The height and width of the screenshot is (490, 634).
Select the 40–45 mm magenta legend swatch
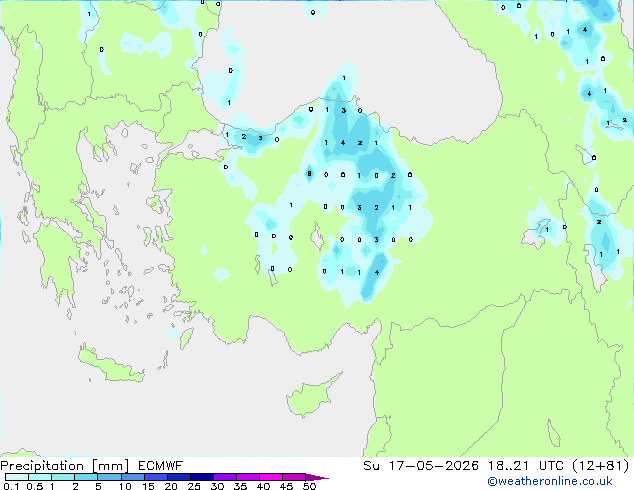point(271,477)
